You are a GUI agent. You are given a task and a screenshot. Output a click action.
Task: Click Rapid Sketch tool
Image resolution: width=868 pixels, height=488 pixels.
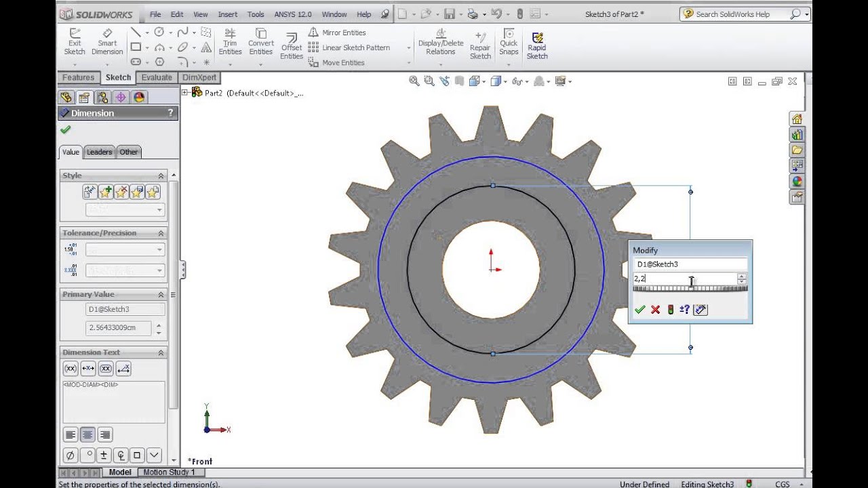pos(537,46)
